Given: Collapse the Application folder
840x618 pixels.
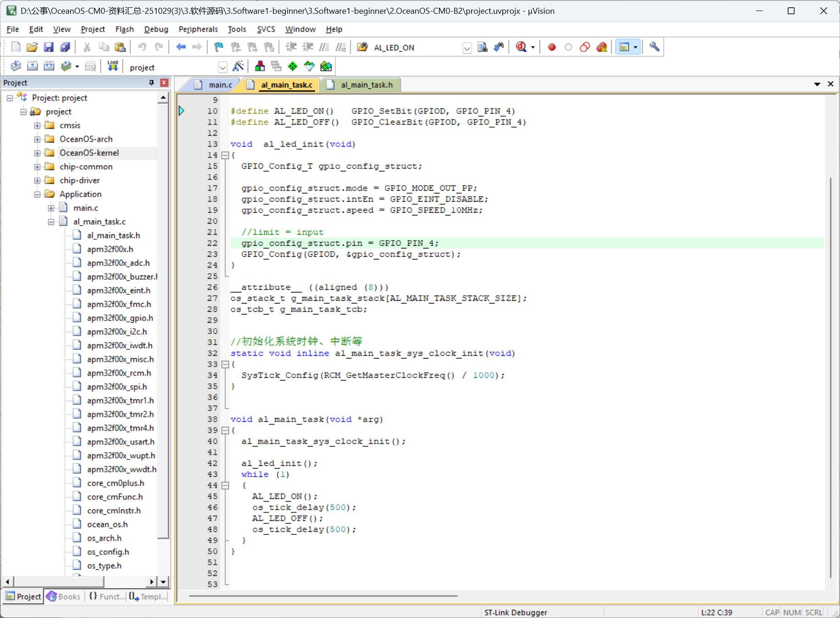Looking at the screenshot, I should coord(37,194).
